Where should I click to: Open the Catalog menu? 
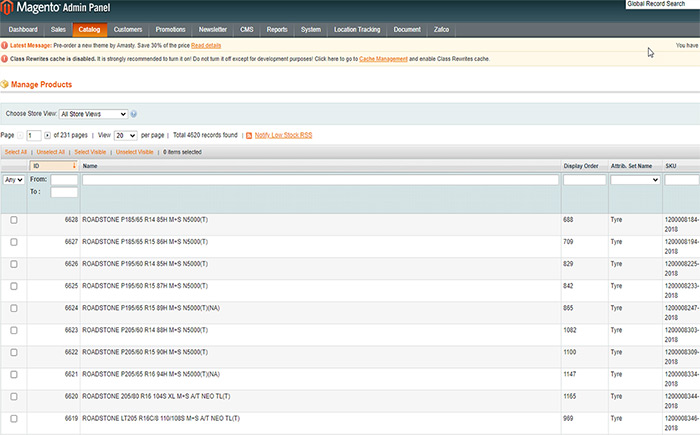click(89, 29)
